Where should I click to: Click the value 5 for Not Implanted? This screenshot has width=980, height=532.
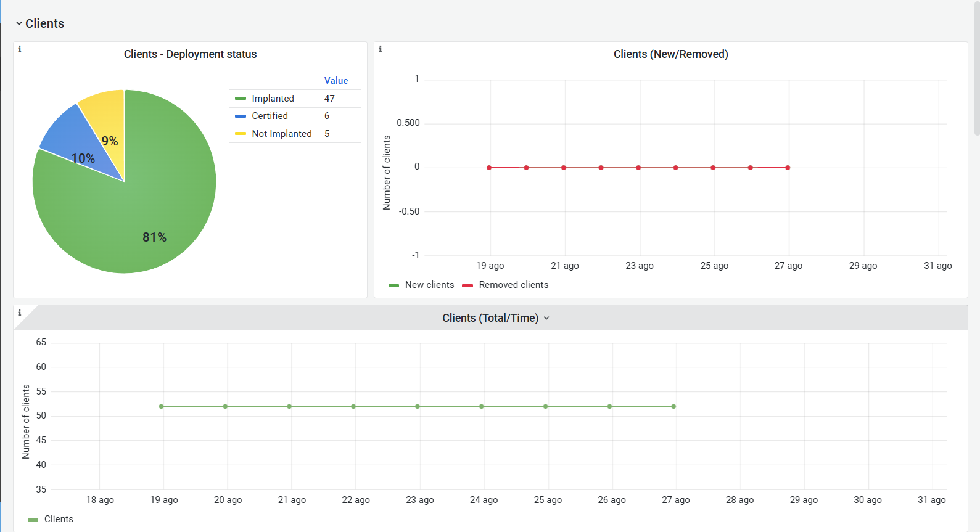tap(327, 134)
